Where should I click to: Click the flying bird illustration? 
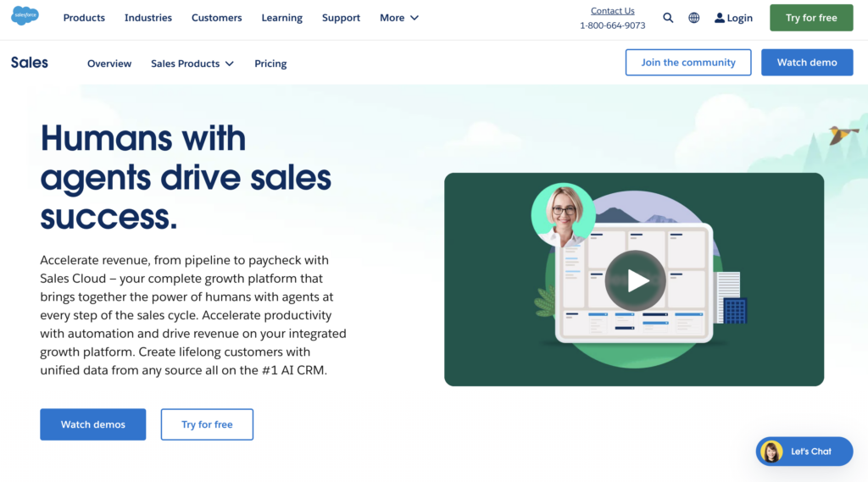pos(843,135)
